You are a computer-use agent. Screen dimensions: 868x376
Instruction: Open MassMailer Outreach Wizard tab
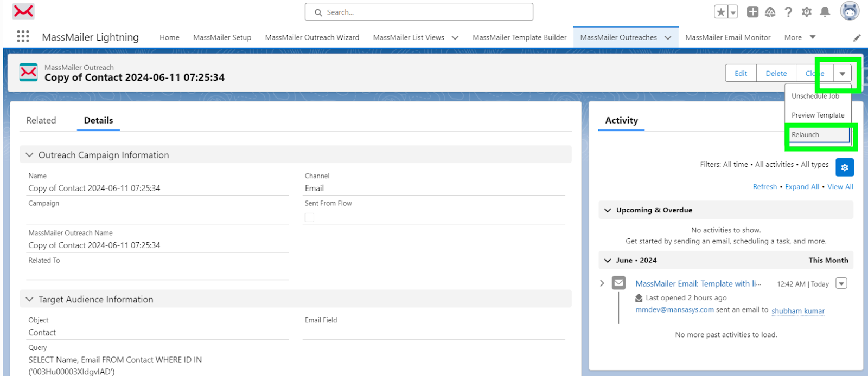(x=312, y=37)
